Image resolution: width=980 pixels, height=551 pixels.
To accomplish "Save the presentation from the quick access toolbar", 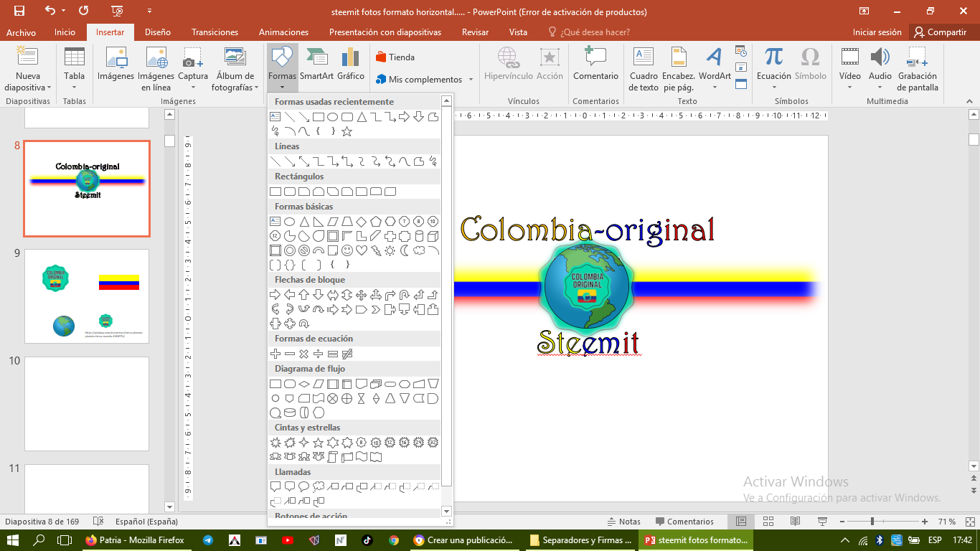I will click(19, 11).
